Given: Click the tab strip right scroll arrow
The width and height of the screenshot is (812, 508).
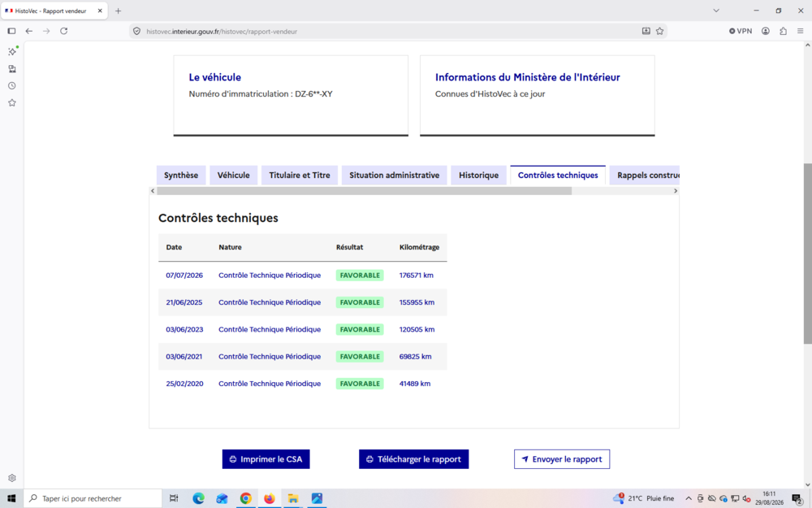Looking at the screenshot, I should (x=676, y=191).
